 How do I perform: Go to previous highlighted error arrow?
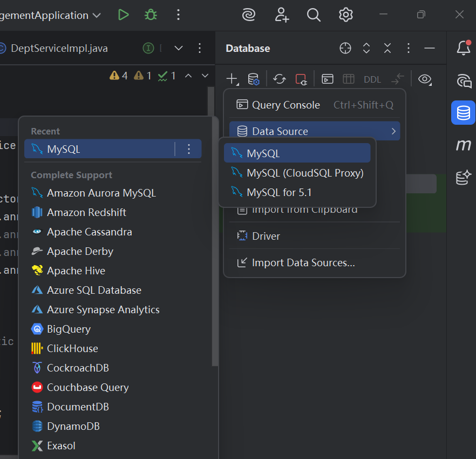[188, 76]
